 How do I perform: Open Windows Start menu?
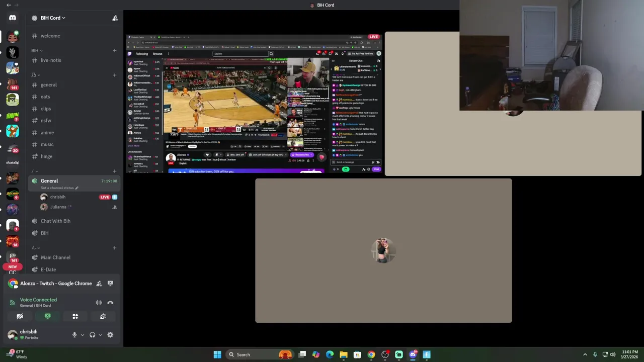(x=217, y=354)
